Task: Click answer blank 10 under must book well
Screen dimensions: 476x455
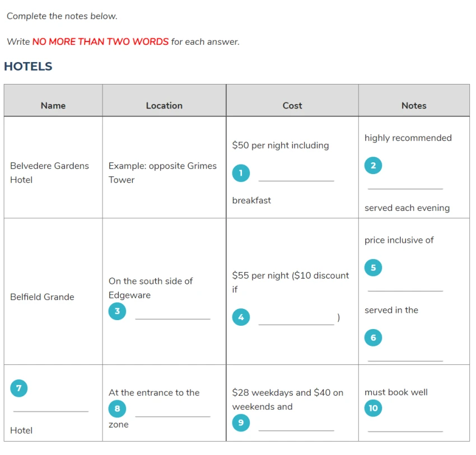Action: click(405, 426)
